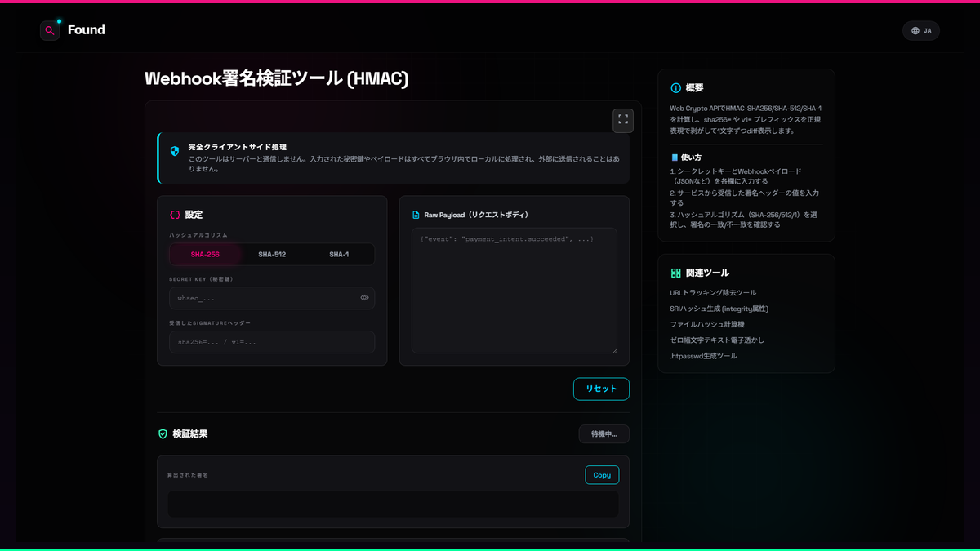Image resolution: width=980 pixels, height=551 pixels.
Task: Open the JA language selector
Action: (921, 30)
